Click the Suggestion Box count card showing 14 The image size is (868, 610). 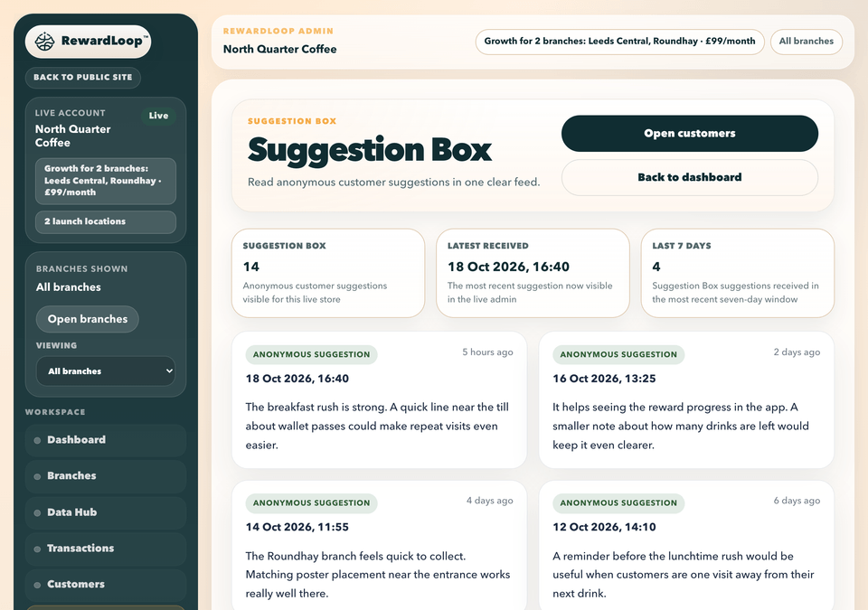click(328, 273)
